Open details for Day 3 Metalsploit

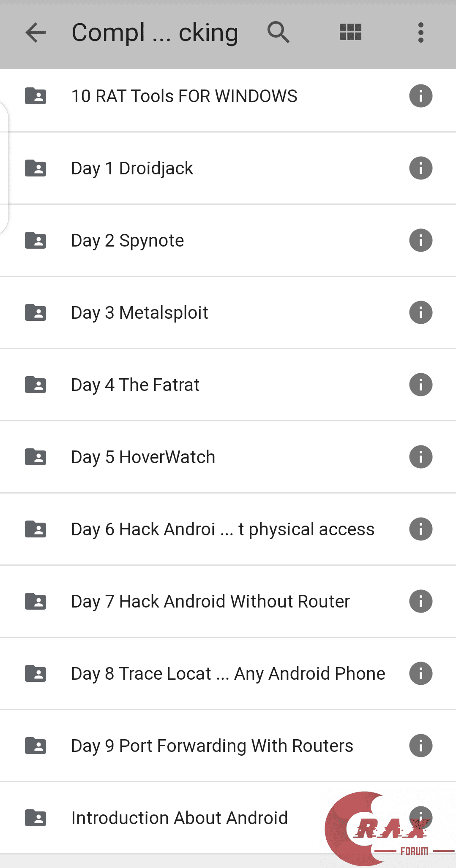[x=421, y=312]
